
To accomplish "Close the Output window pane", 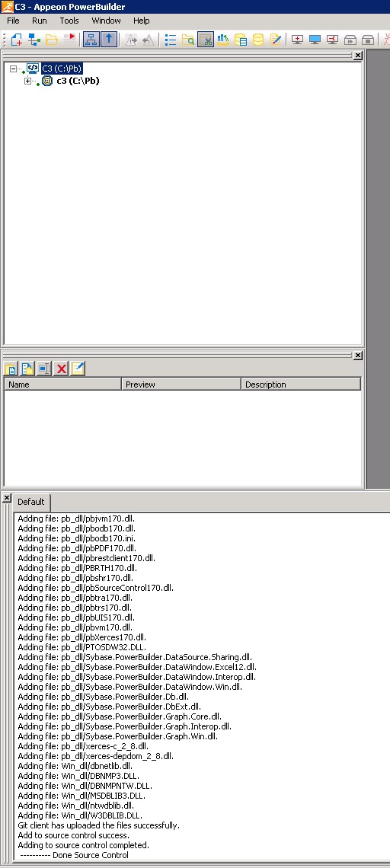I will pos(6,498).
